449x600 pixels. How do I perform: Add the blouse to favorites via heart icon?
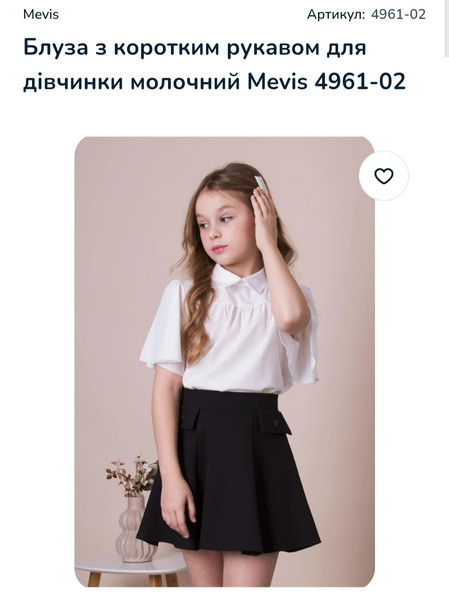tap(384, 176)
